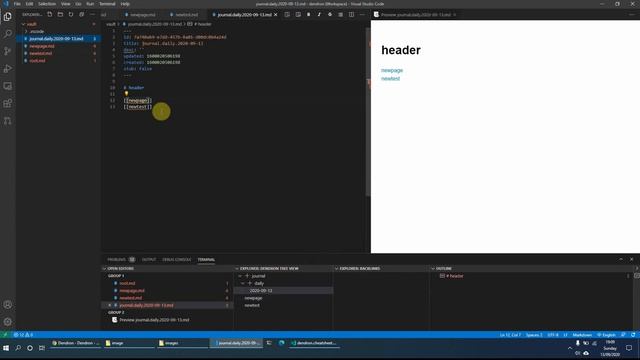Click lightbulb code action icon in editor
640x360 pixels.
[x=126, y=94]
